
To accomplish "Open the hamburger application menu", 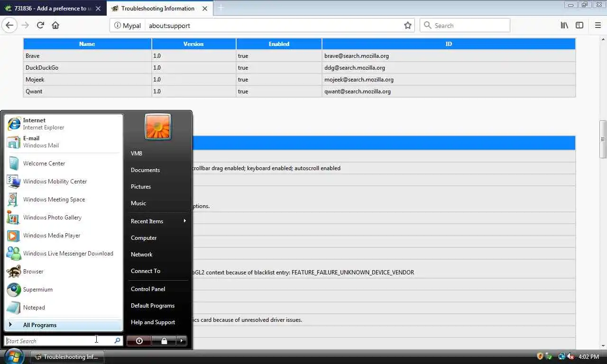I will [598, 26].
